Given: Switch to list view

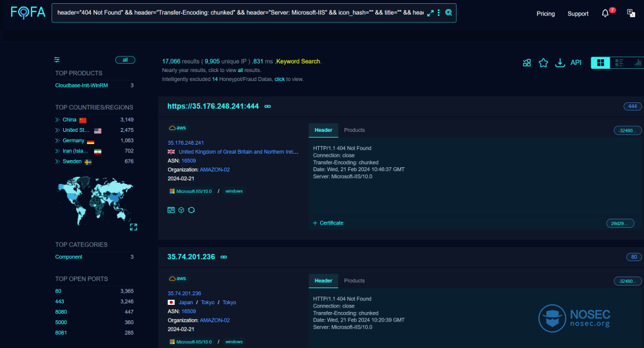Looking at the screenshot, I should click(619, 63).
